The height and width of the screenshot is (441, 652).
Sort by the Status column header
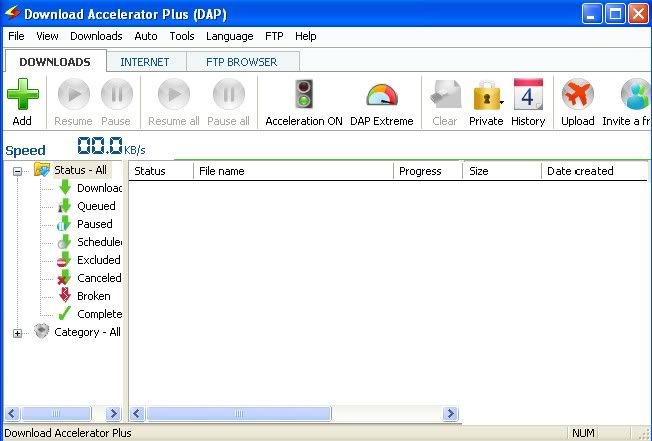(x=161, y=171)
